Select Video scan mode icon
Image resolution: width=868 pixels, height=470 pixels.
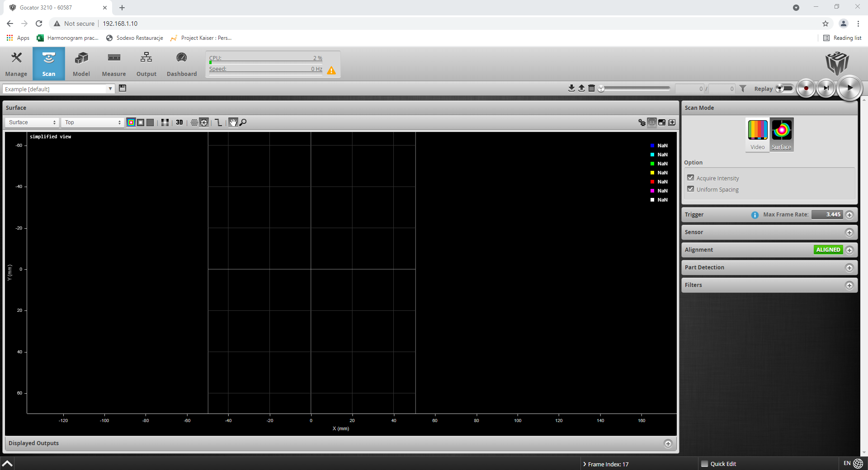pos(757,134)
